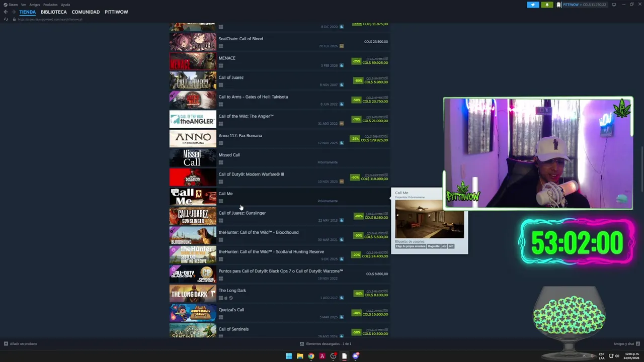
Task: Go back with the Steam back arrow
Action: coord(6,12)
